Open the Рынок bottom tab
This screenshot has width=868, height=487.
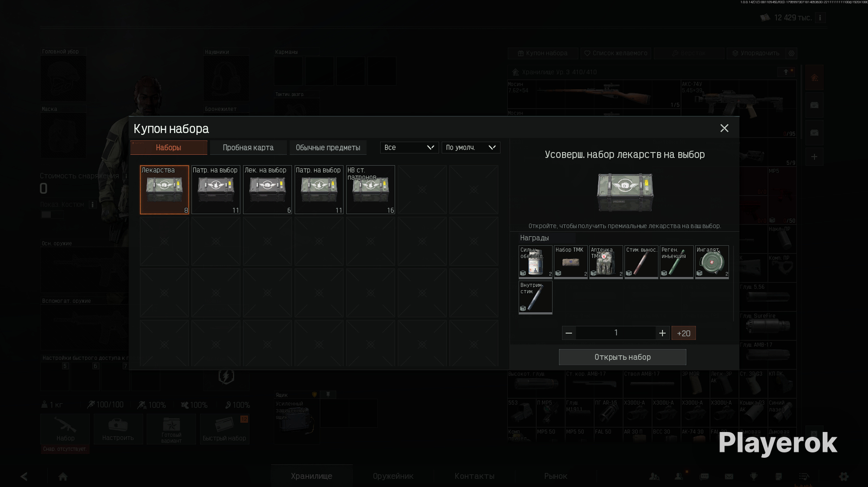tap(555, 476)
